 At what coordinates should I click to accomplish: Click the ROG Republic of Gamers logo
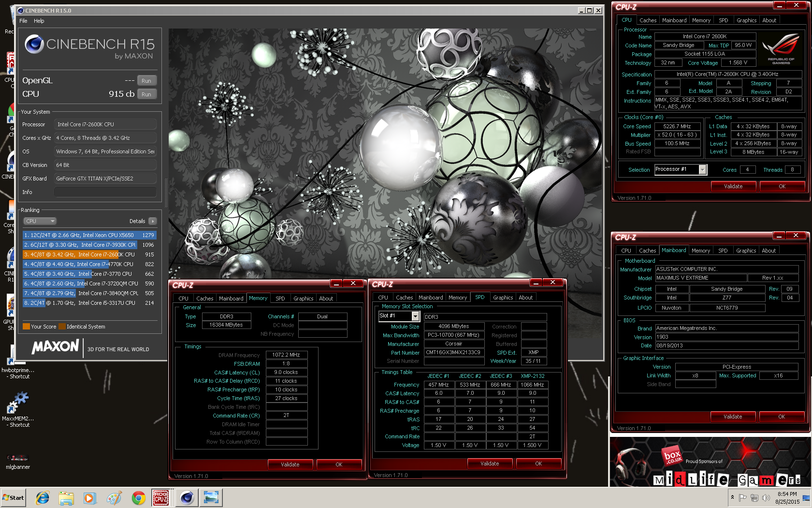(x=781, y=48)
